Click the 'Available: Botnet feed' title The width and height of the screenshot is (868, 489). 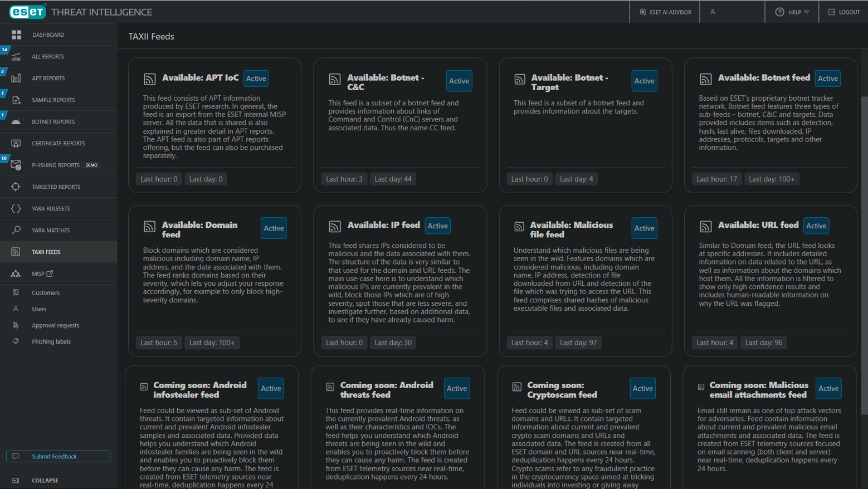[764, 77]
